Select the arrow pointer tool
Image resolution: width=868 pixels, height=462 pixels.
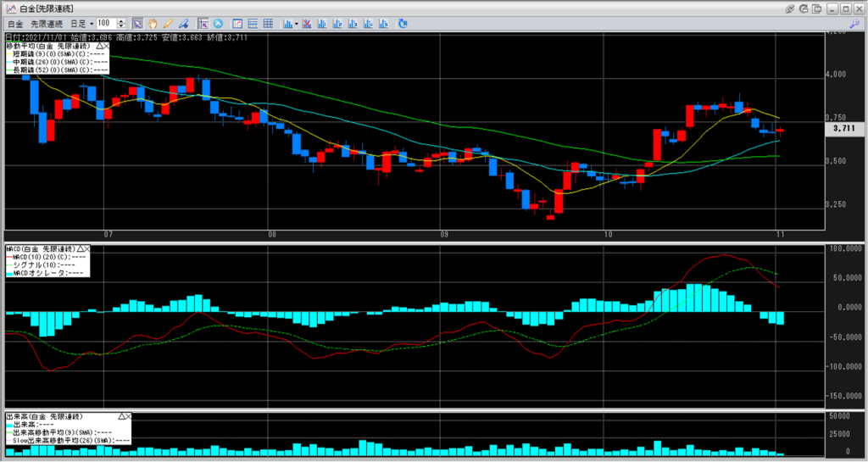pos(138,23)
